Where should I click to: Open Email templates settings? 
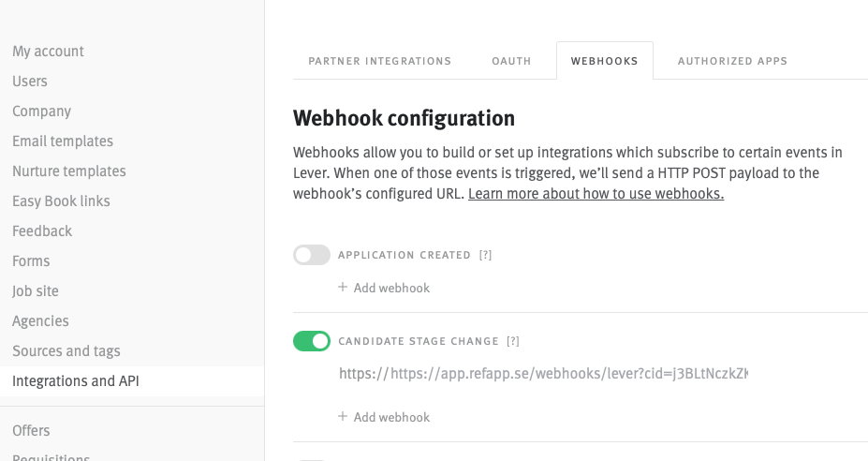click(x=63, y=141)
